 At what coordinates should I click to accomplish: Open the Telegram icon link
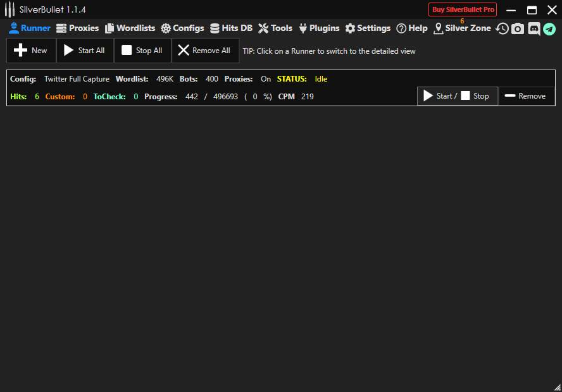tap(549, 28)
